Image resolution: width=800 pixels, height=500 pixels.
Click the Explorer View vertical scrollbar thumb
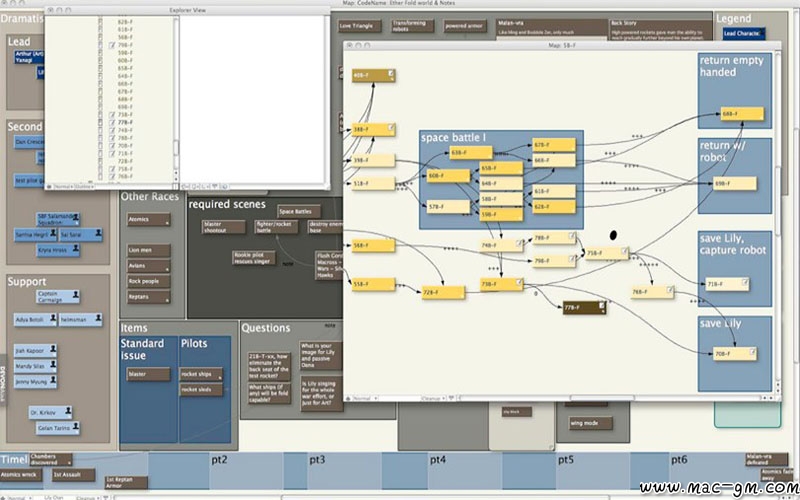click(x=176, y=148)
